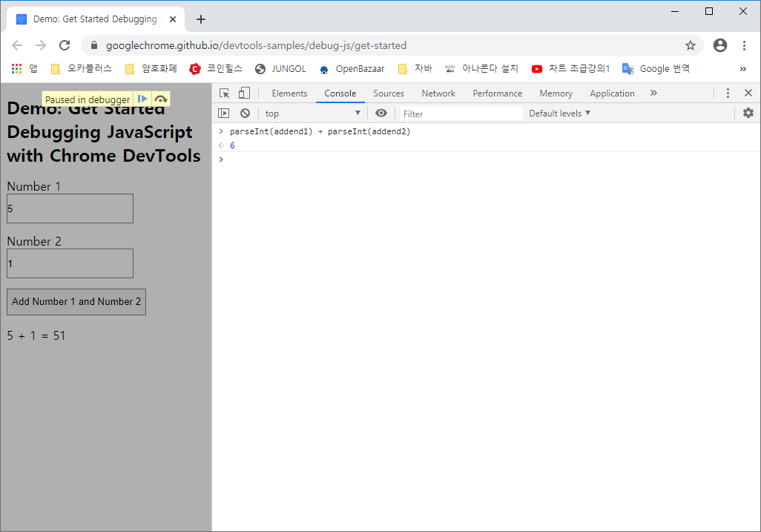Image resolution: width=761 pixels, height=532 pixels.
Task: Create live expression eye icon
Action: coord(381,113)
